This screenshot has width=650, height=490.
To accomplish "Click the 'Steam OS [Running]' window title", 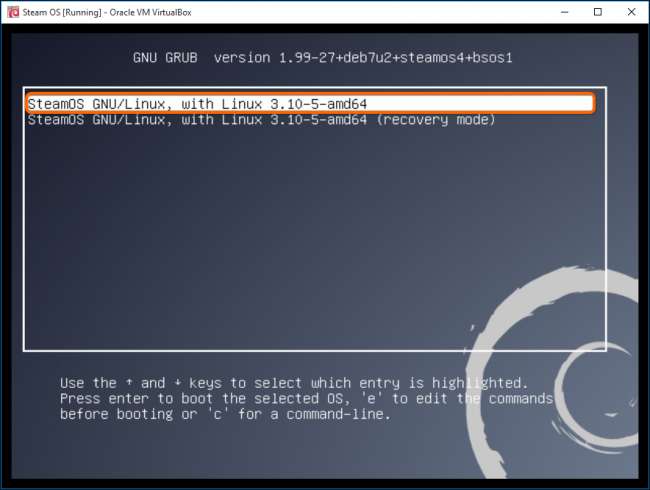I will (x=107, y=12).
